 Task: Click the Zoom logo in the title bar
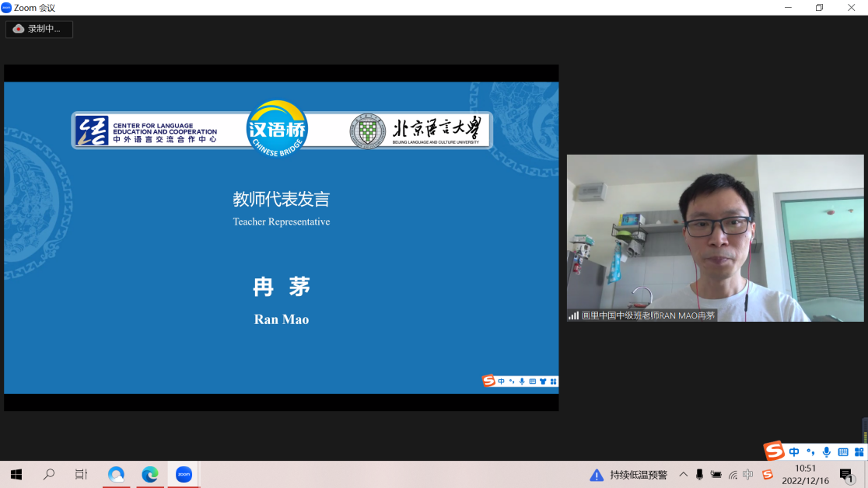click(6, 8)
